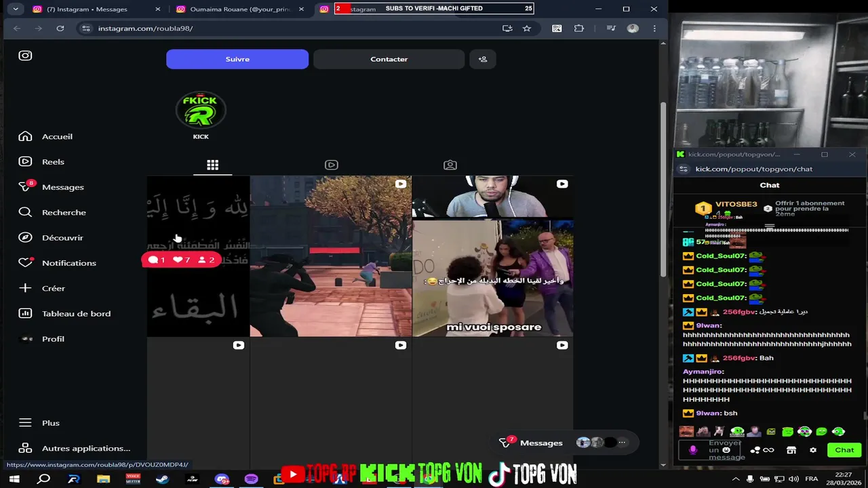
Task: Open the browser extensions puzzle icon
Action: [x=579, y=28]
